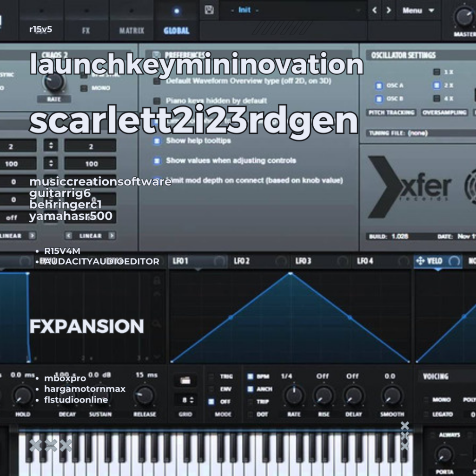Click the stepper beside the value 2 fields
The height and width of the screenshot is (476, 476).
pos(51,145)
